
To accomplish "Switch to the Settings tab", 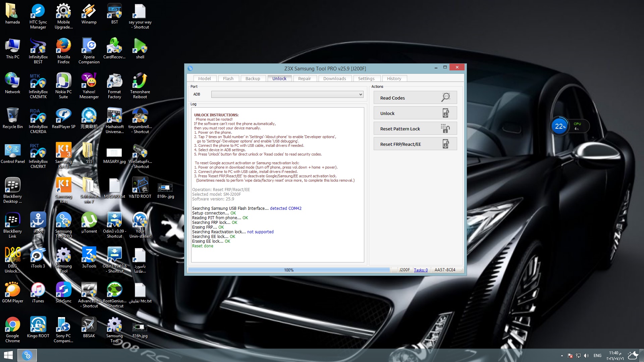I will (366, 78).
